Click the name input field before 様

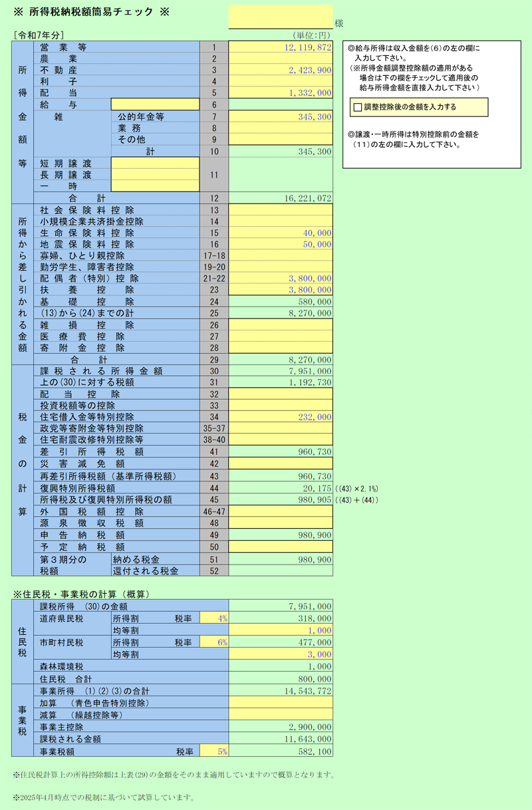[281, 17]
